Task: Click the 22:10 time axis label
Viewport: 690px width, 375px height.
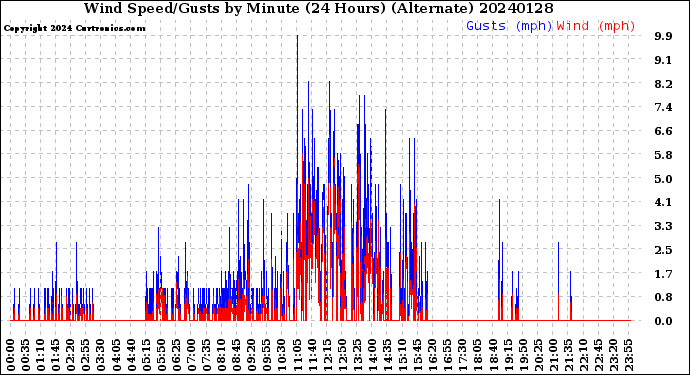Action: pyautogui.click(x=583, y=354)
